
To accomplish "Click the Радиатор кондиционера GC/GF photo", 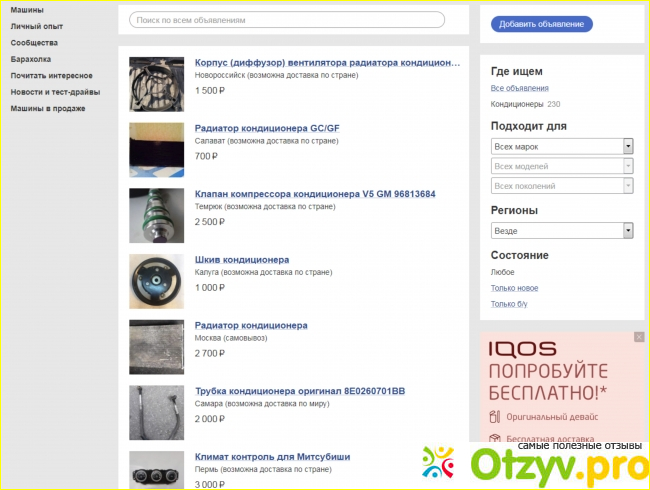I will pos(156,149).
